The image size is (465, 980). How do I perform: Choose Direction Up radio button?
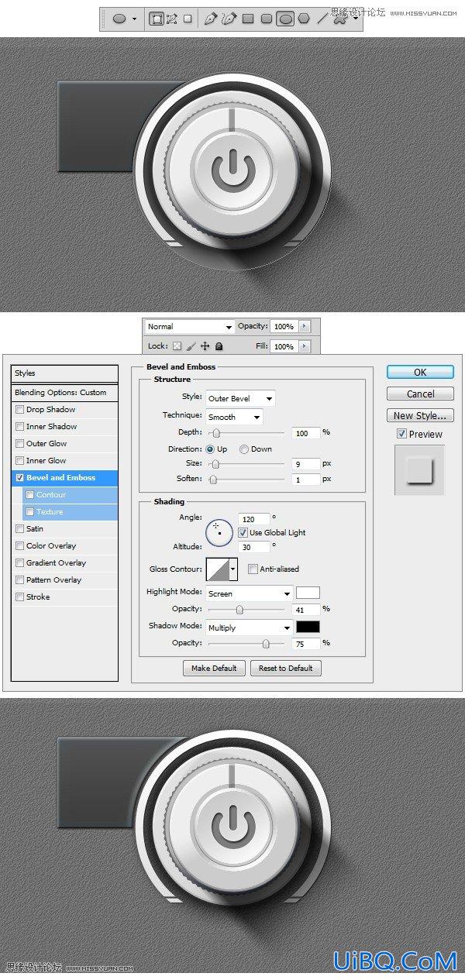pyautogui.click(x=210, y=449)
